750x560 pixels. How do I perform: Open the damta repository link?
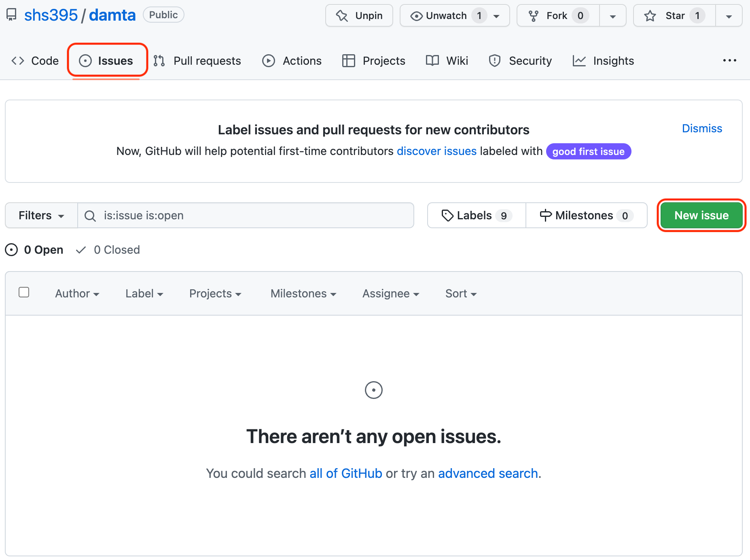coord(112,15)
